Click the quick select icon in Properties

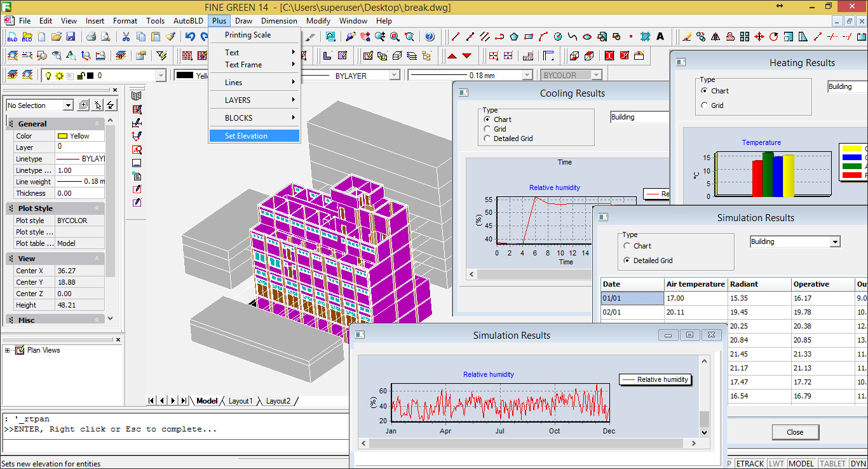(x=111, y=105)
